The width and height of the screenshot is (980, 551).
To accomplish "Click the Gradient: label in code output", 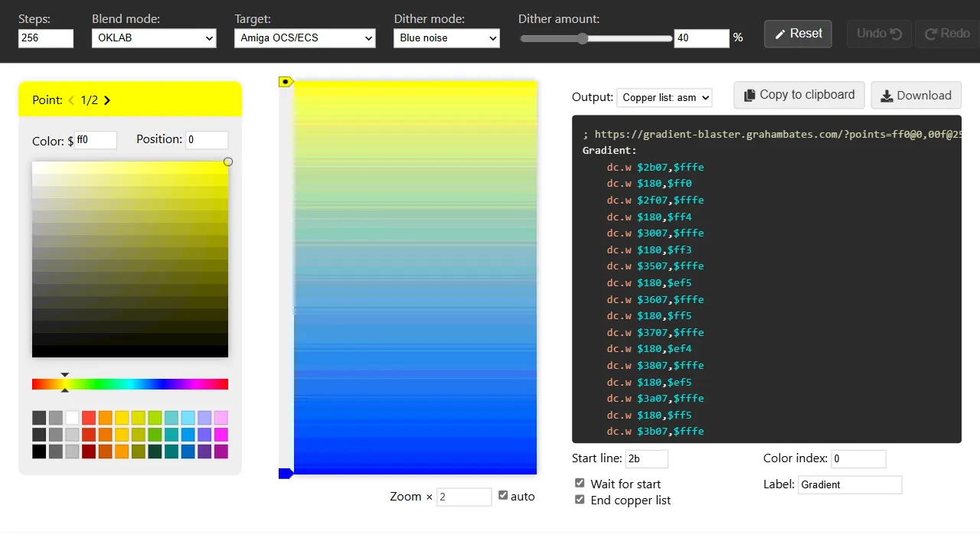I will click(609, 151).
